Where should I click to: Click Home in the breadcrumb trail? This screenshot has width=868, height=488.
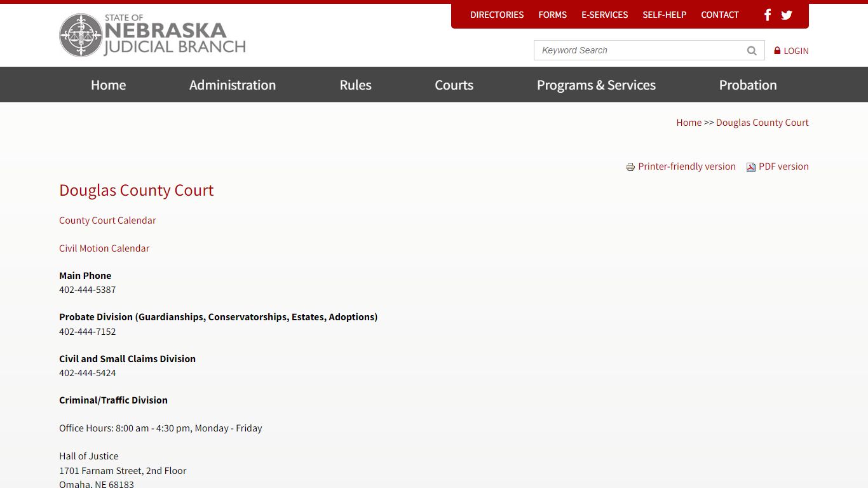[689, 122]
